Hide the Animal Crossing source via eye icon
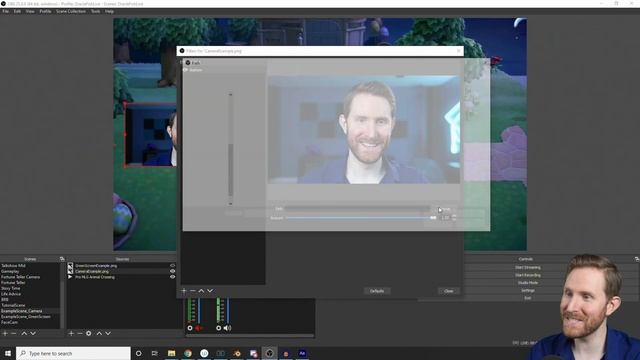 (172, 277)
